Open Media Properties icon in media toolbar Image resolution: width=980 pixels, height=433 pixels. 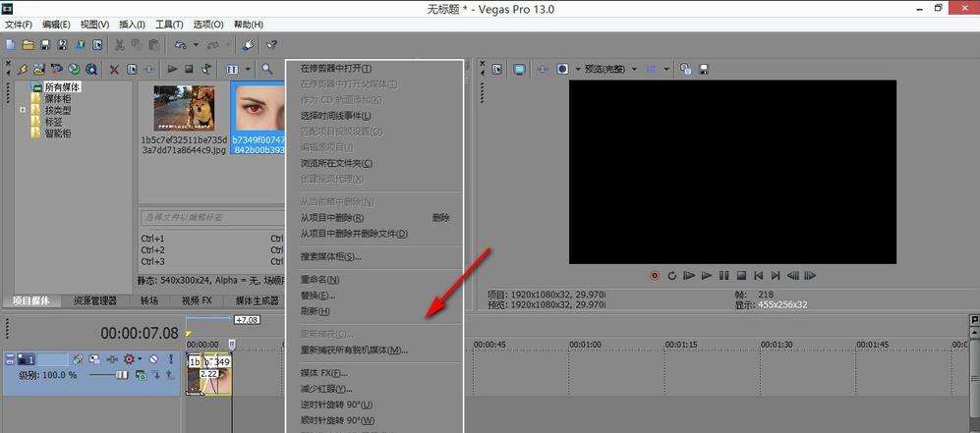(x=132, y=70)
